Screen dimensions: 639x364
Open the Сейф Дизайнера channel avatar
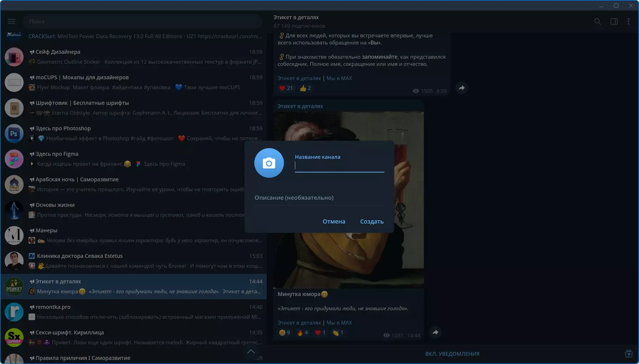[14, 57]
